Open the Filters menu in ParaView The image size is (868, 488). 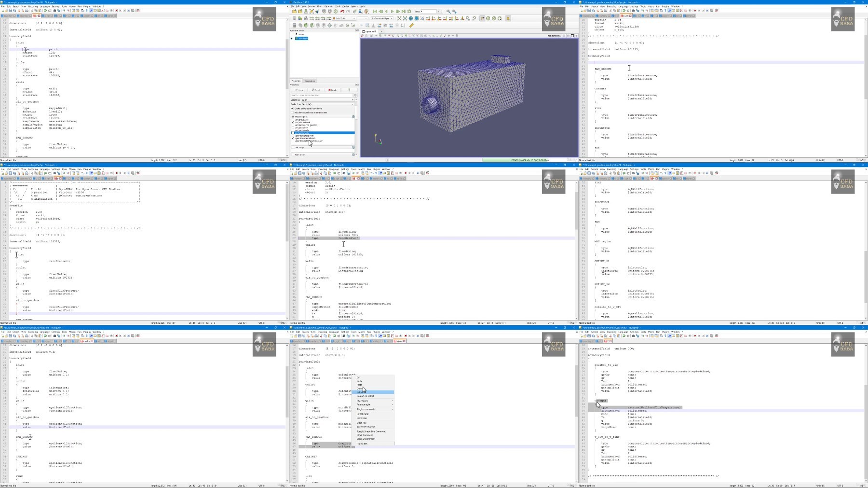coord(320,6)
